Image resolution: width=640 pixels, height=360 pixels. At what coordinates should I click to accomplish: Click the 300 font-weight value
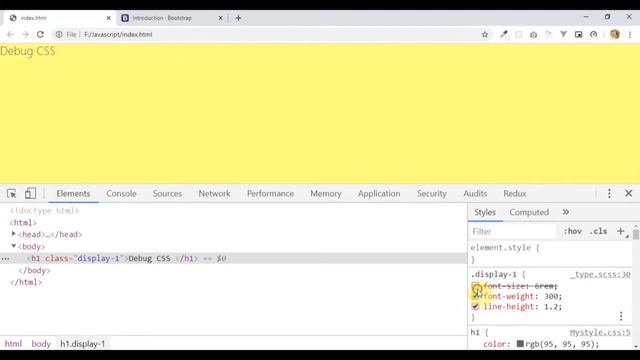551,296
